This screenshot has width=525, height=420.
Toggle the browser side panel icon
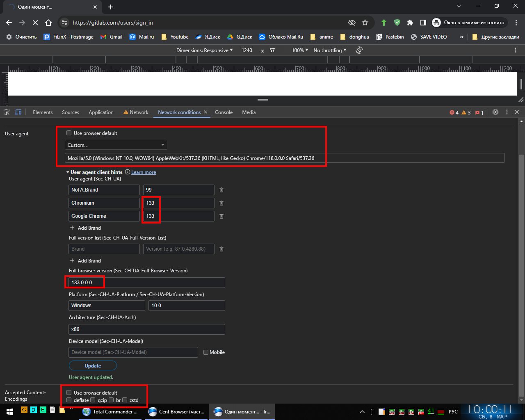click(x=423, y=23)
